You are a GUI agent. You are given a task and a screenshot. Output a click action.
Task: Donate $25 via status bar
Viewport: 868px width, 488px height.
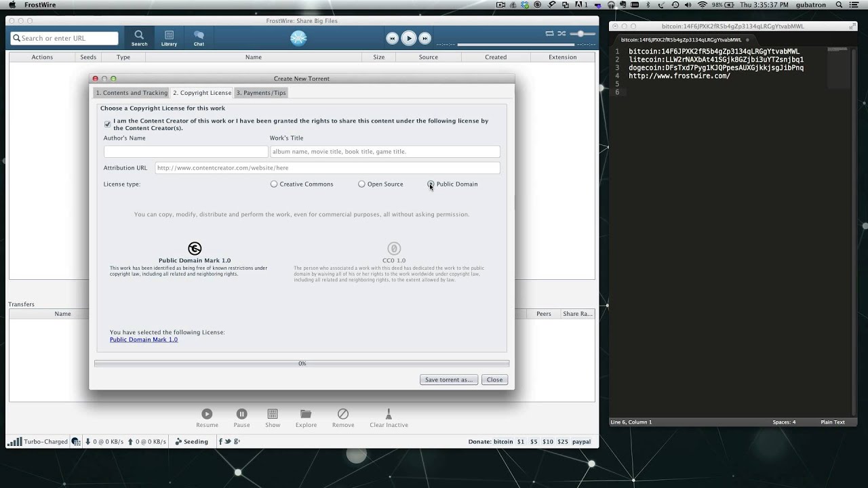563,442
